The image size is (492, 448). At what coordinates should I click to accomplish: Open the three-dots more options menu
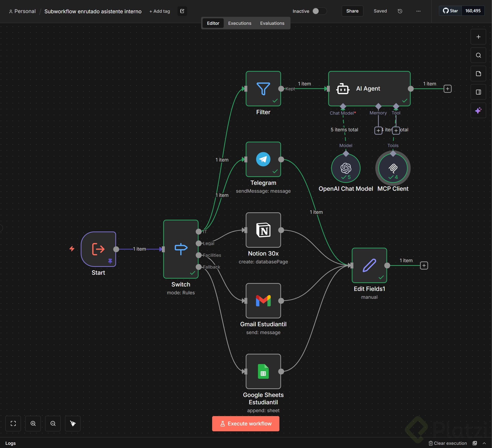pos(418,11)
